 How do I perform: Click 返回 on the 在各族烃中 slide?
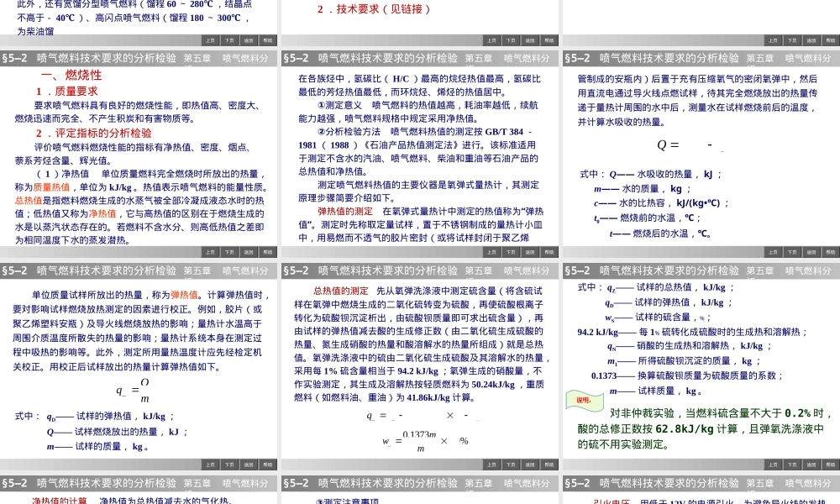(x=530, y=252)
